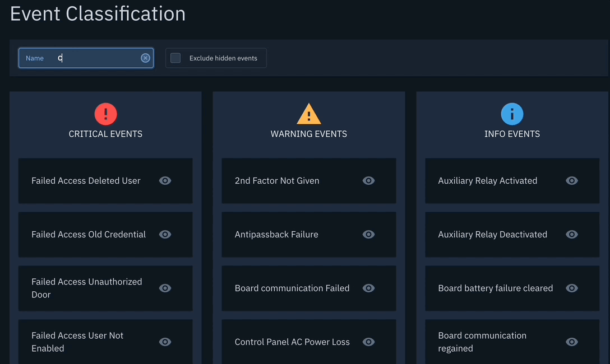Click the Exclude hidden events label

click(223, 58)
